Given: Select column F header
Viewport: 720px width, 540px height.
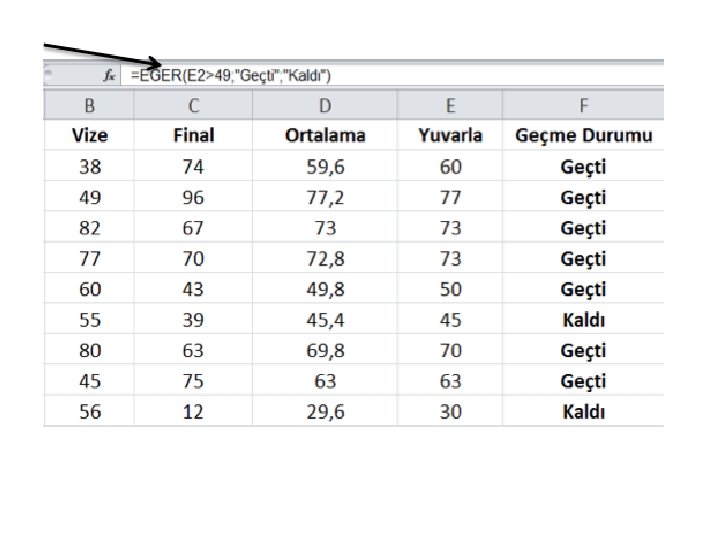Looking at the screenshot, I should [x=583, y=105].
